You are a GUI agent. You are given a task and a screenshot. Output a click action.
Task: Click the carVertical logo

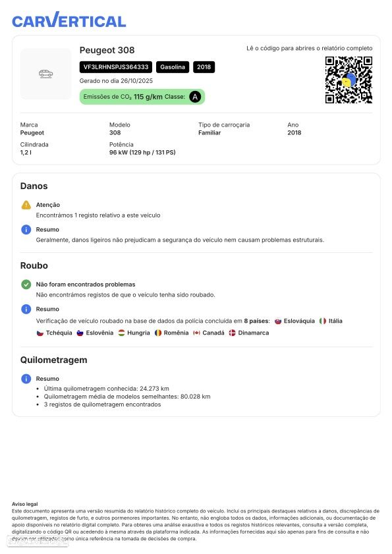[x=69, y=20]
